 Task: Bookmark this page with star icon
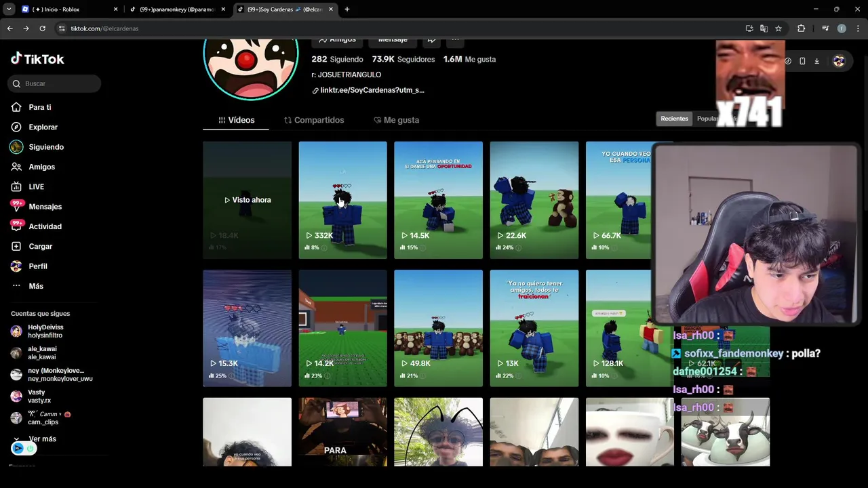click(x=778, y=28)
